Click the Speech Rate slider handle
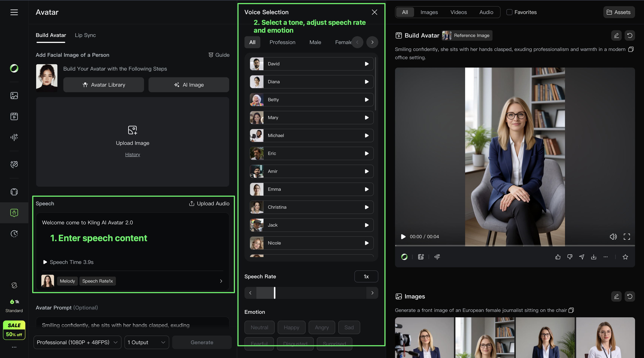The image size is (644, 358). point(274,293)
